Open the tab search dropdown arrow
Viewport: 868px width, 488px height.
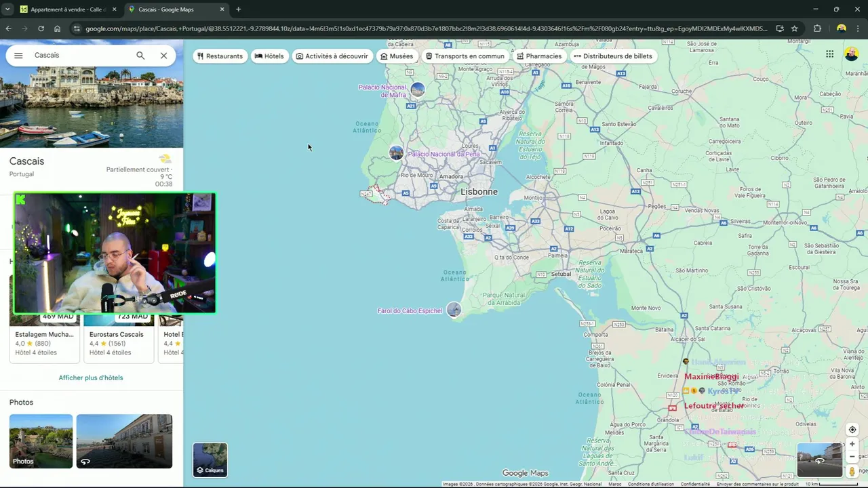tap(7, 9)
